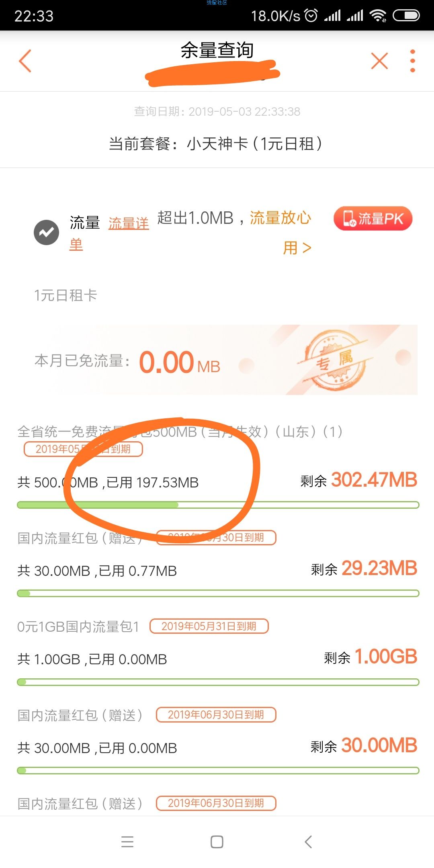
Task: Tap the 2019年05月31日到期 expiry tag
Action: [209, 626]
